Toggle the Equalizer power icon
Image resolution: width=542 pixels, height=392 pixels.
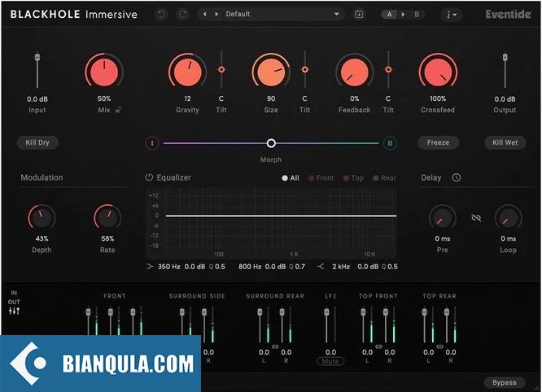pyautogui.click(x=149, y=177)
